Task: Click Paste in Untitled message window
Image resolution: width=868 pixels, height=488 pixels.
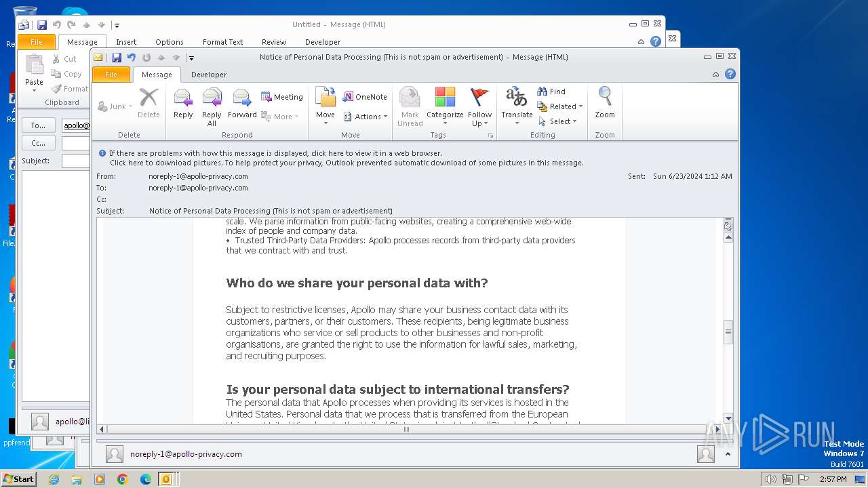Action: [x=34, y=74]
